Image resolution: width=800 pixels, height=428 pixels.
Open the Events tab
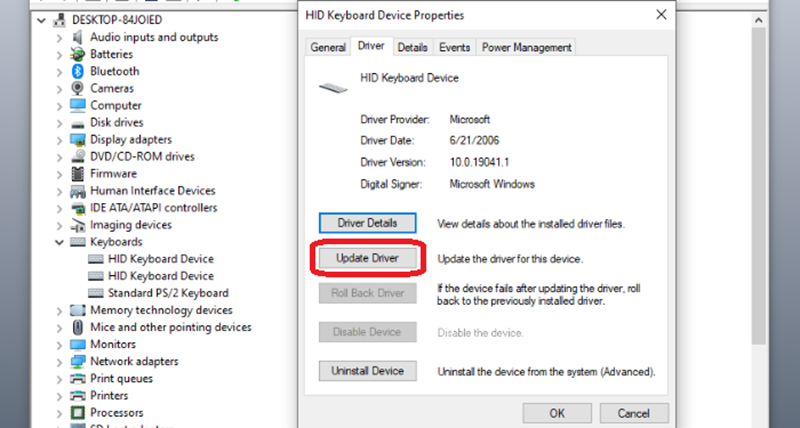pyautogui.click(x=455, y=47)
